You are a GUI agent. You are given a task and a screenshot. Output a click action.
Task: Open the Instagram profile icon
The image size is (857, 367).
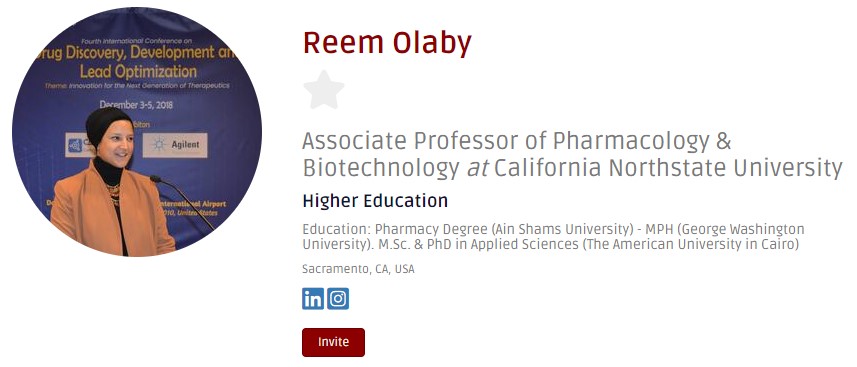point(338,299)
